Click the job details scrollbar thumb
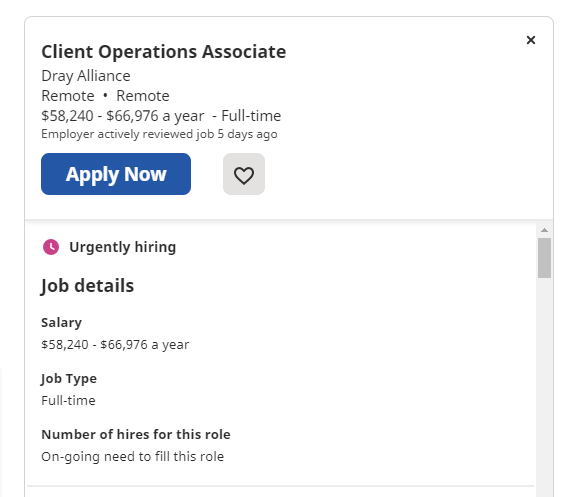 tap(544, 258)
